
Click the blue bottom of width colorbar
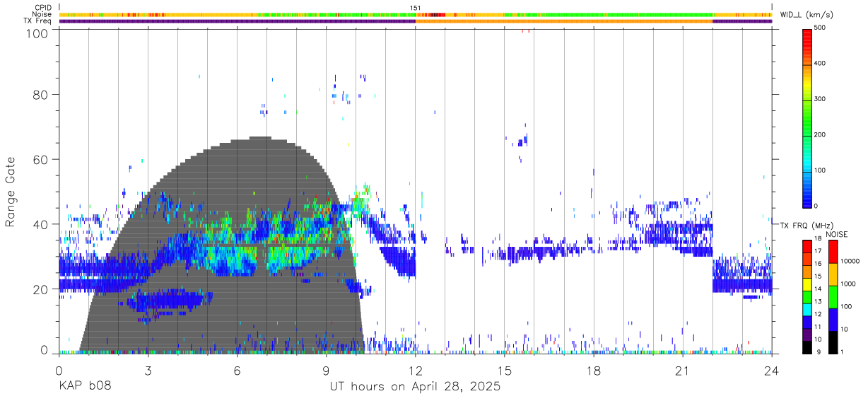coord(807,198)
